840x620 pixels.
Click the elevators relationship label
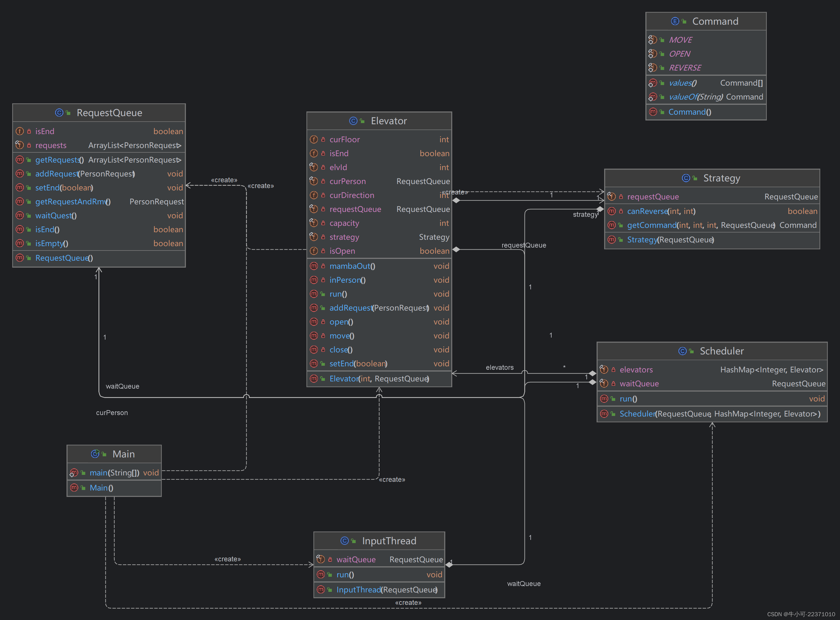(x=499, y=367)
